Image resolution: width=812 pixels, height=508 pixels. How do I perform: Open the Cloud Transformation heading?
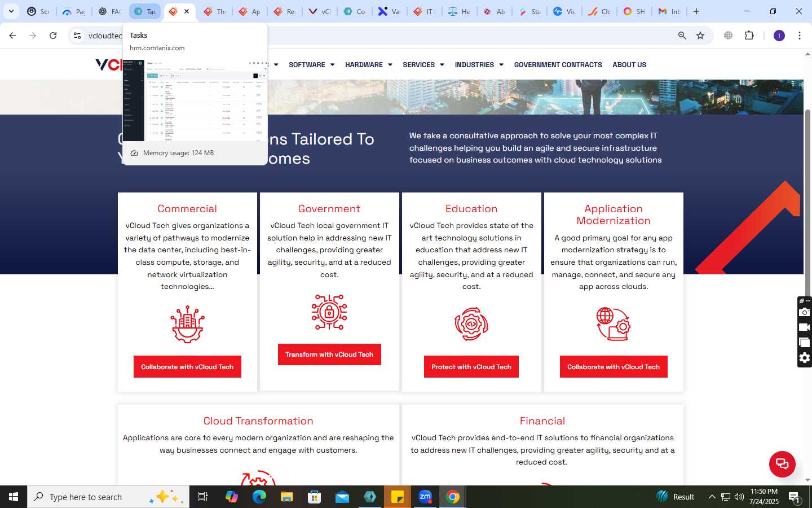(x=258, y=421)
